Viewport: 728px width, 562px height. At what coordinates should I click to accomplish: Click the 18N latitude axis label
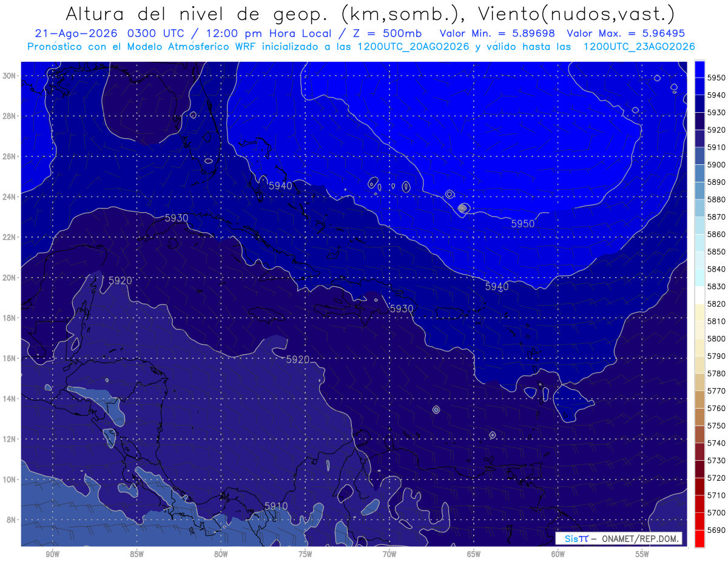coord(8,318)
